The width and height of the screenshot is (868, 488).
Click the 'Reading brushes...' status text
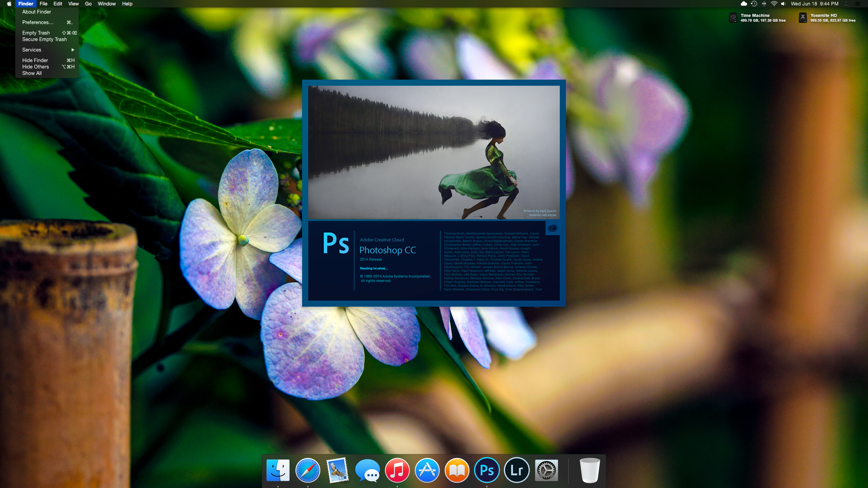coord(374,268)
